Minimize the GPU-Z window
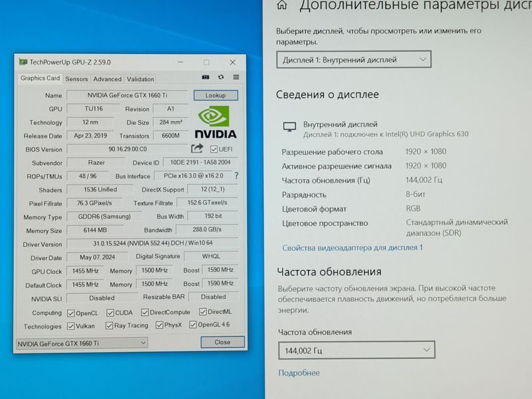 (180, 62)
